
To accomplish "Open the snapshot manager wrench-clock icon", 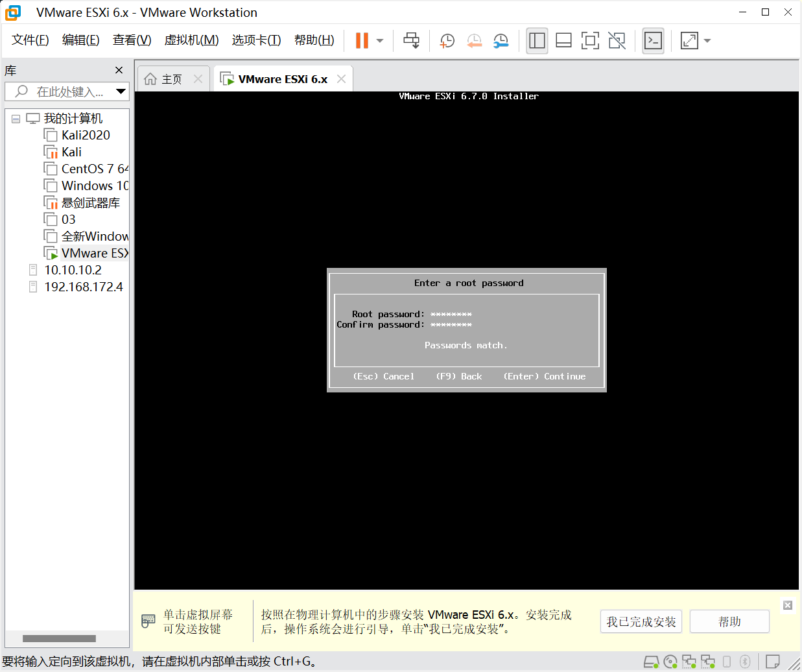I will [x=501, y=41].
